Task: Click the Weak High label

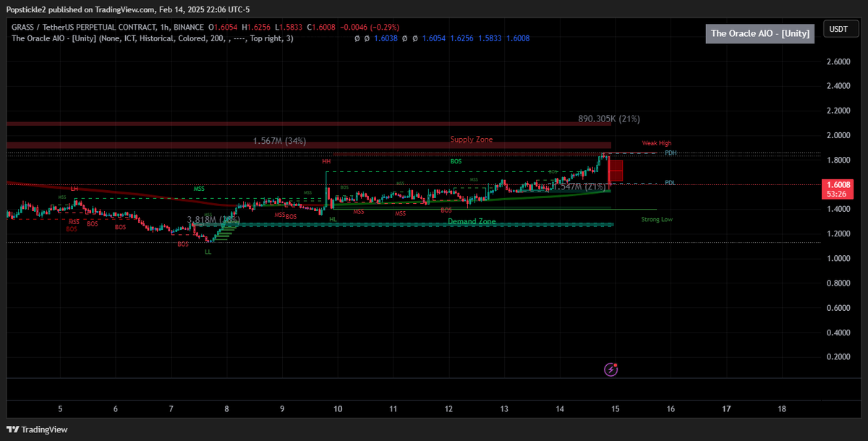Action: point(657,143)
